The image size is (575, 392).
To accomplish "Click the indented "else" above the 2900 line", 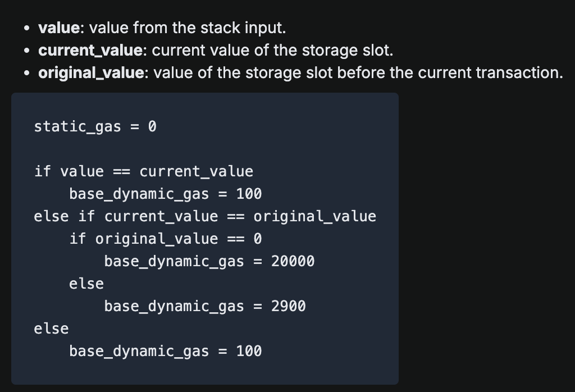I will pyautogui.click(x=86, y=284).
